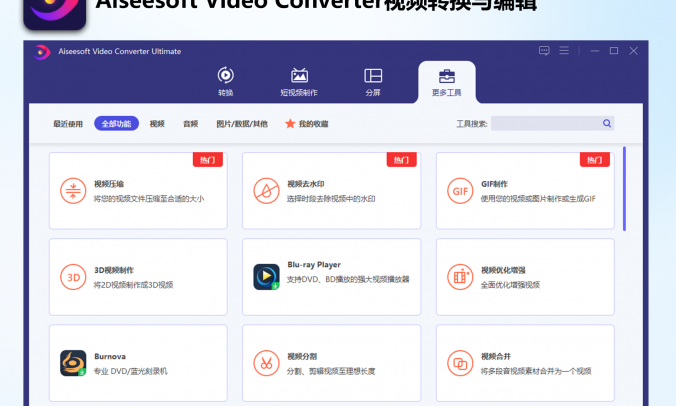
Task: Focus the 工具搜索 search field
Action: (552, 123)
